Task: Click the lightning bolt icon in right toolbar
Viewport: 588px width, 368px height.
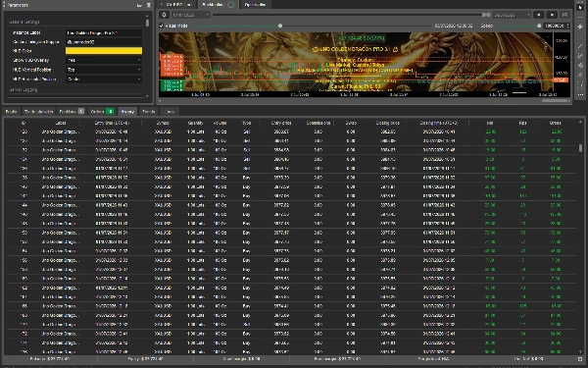Action: 580,26
